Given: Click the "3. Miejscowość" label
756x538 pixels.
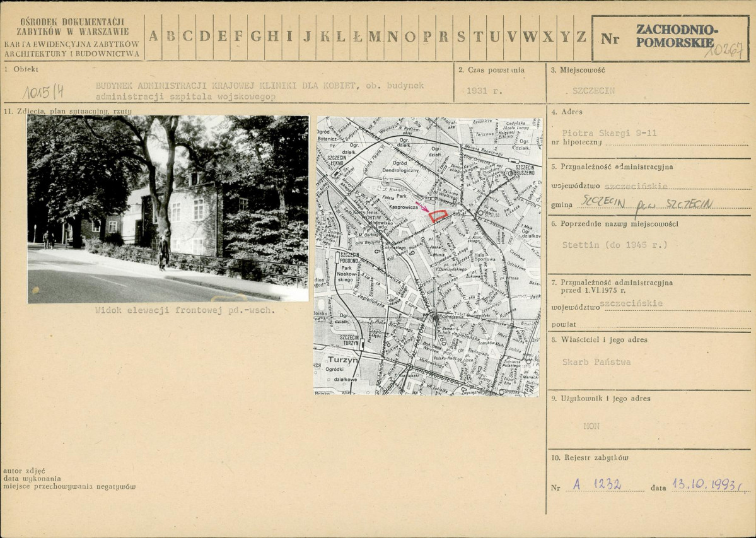Looking at the screenshot, I should point(578,70).
